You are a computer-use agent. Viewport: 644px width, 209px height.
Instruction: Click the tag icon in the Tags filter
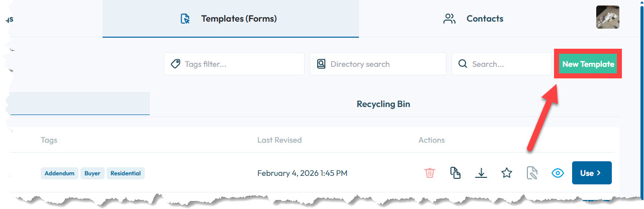coord(175,64)
